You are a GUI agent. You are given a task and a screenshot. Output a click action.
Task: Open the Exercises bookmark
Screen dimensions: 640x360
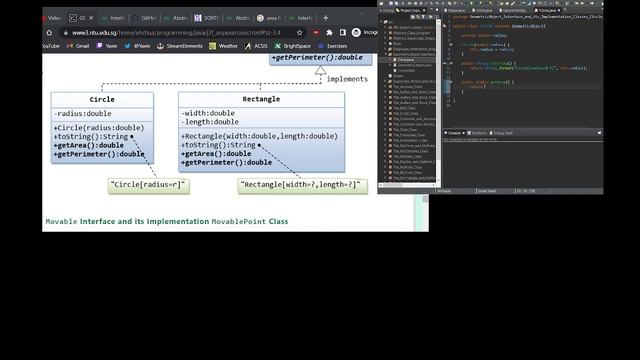(x=333, y=46)
